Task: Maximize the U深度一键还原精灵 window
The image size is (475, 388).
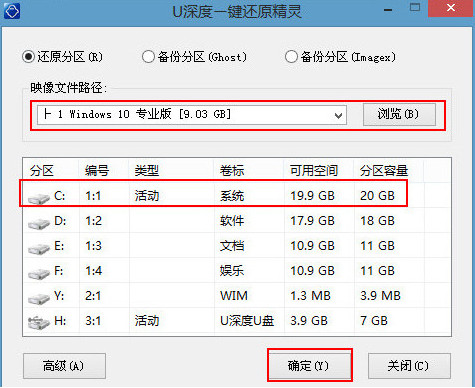Action: point(415,8)
